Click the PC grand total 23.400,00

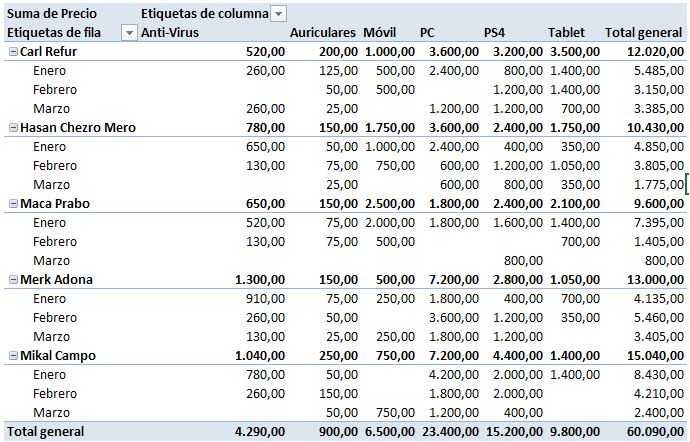(x=450, y=432)
